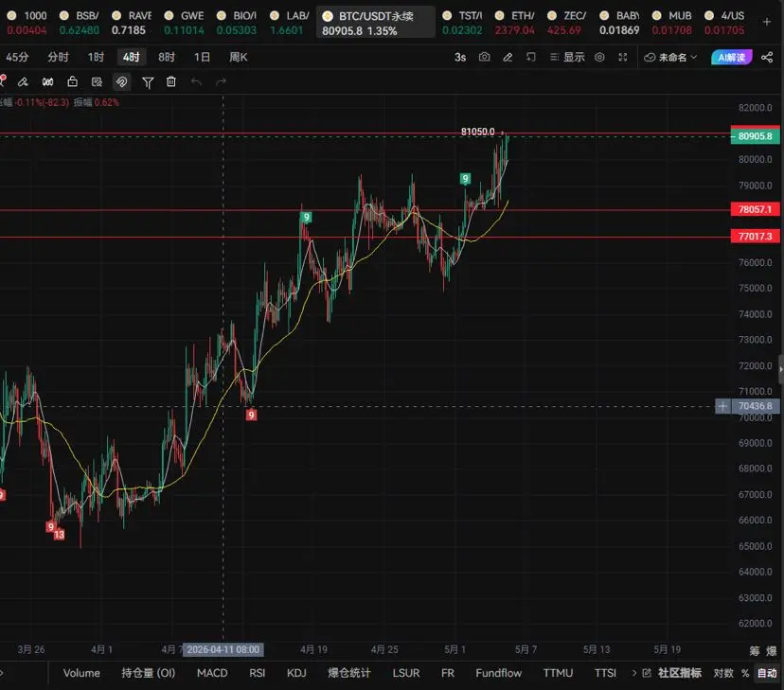Switch to the TST/ symbol tab

(462, 23)
